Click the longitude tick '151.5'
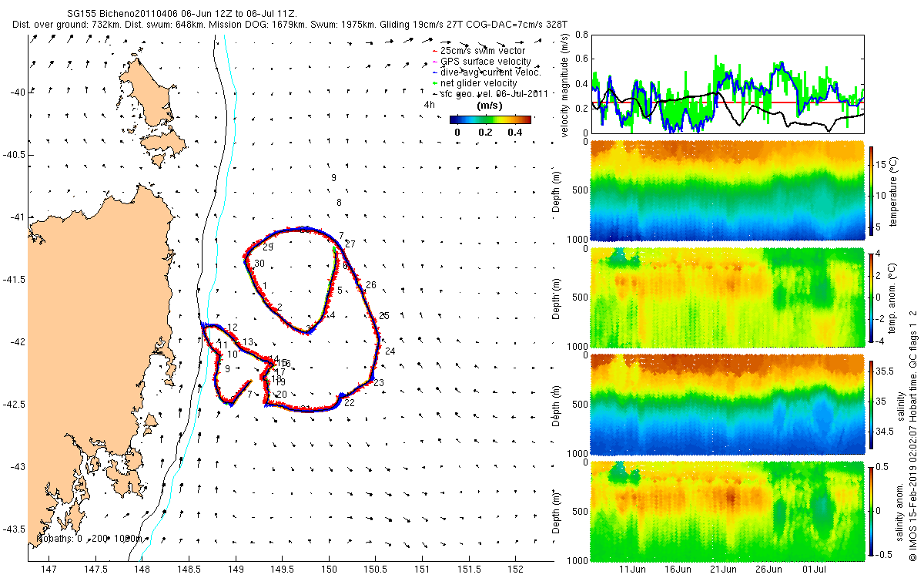The width and height of the screenshot is (924, 578). pos(470,569)
